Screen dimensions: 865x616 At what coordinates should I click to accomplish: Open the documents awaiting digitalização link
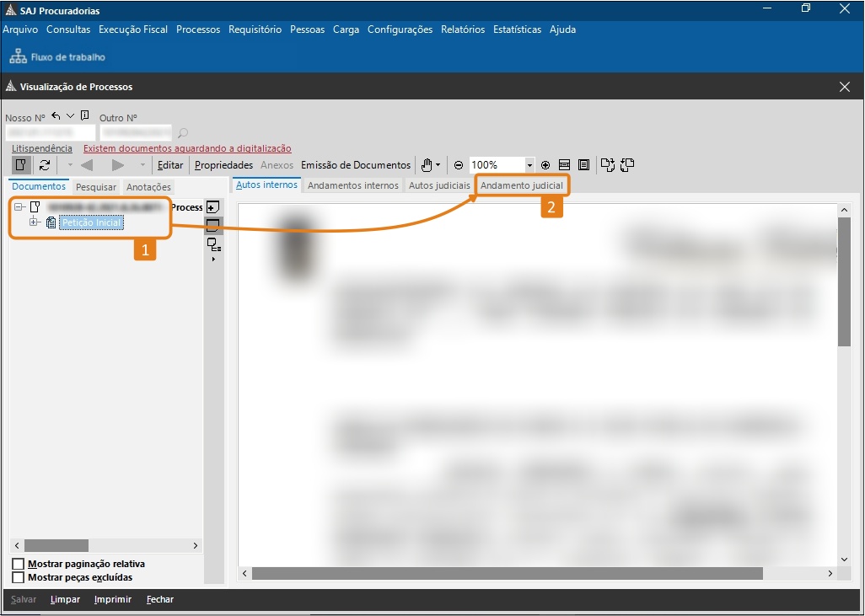[187, 148]
